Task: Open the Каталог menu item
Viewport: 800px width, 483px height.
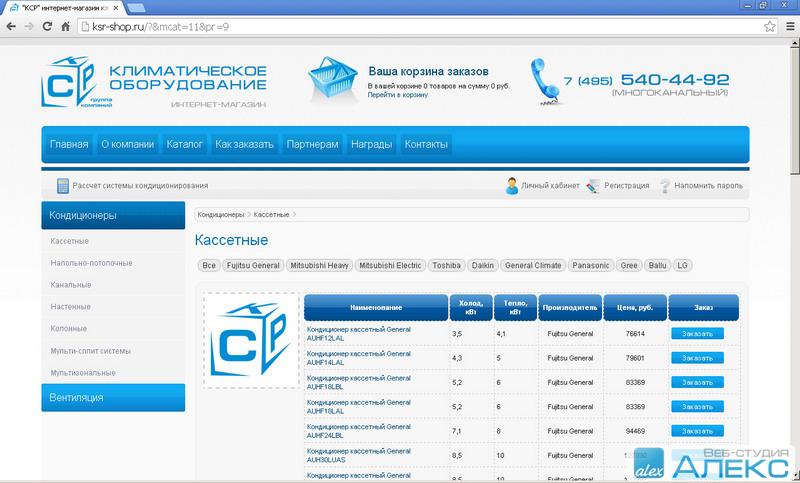Action: (185, 144)
